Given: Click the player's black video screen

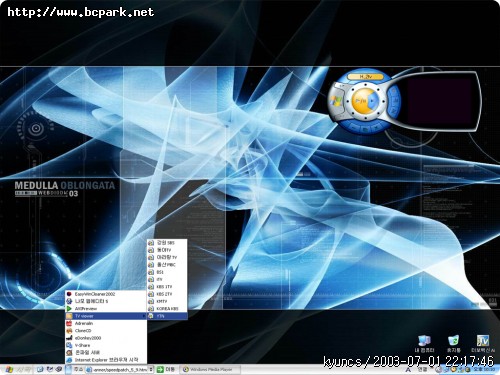Looking at the screenshot, I should (x=439, y=100).
